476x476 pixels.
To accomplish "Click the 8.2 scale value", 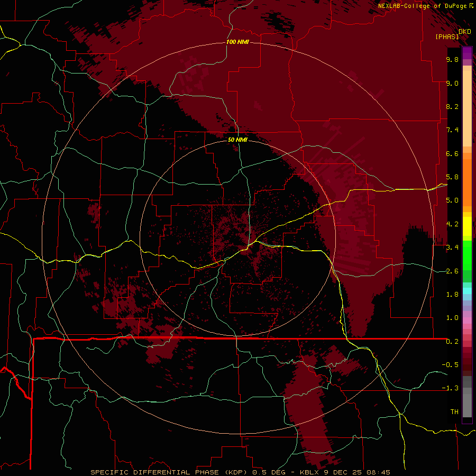I will (452, 106).
